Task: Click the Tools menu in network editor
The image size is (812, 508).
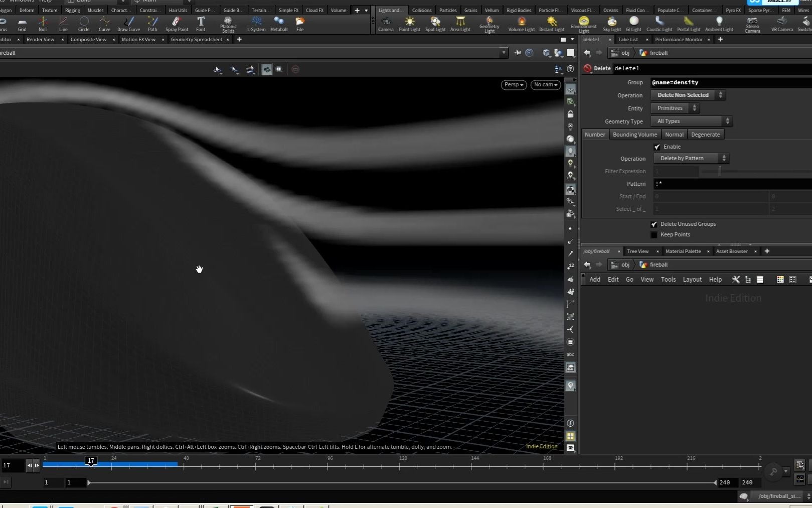Action: click(x=668, y=280)
